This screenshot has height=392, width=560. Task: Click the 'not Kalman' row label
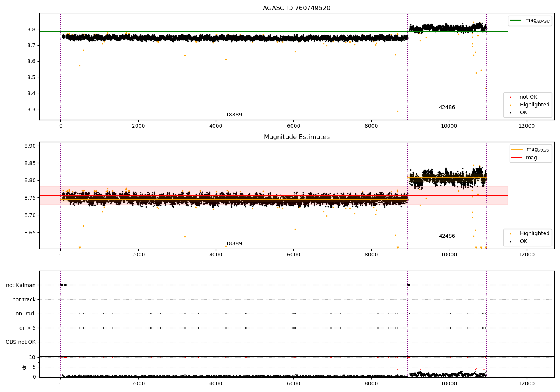point(21,286)
